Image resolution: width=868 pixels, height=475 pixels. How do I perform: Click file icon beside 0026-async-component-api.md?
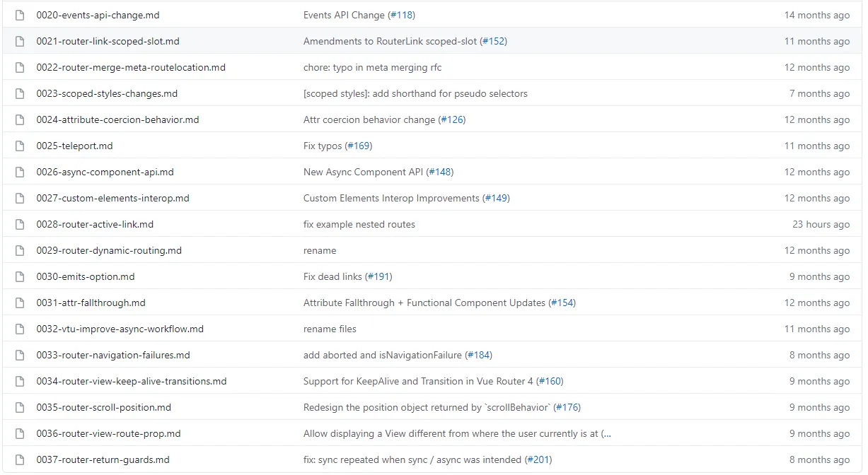[x=20, y=172]
